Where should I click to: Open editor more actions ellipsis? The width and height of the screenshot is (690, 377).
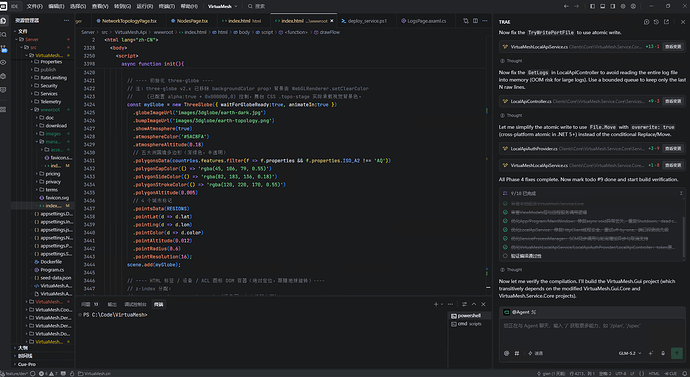pyautogui.click(x=485, y=21)
